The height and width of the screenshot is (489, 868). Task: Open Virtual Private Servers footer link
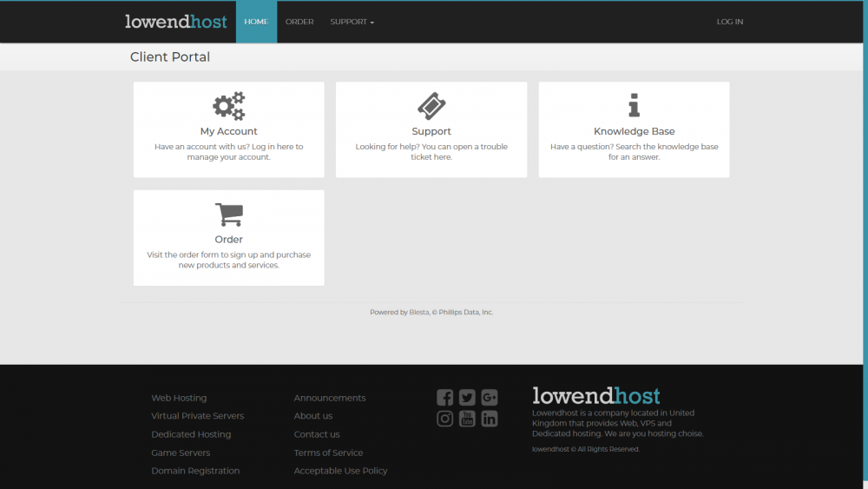click(x=198, y=416)
